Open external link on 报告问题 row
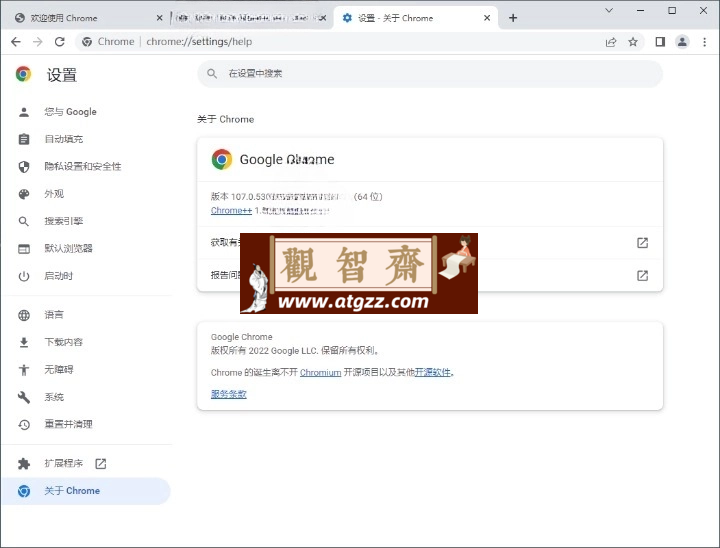 click(x=642, y=275)
